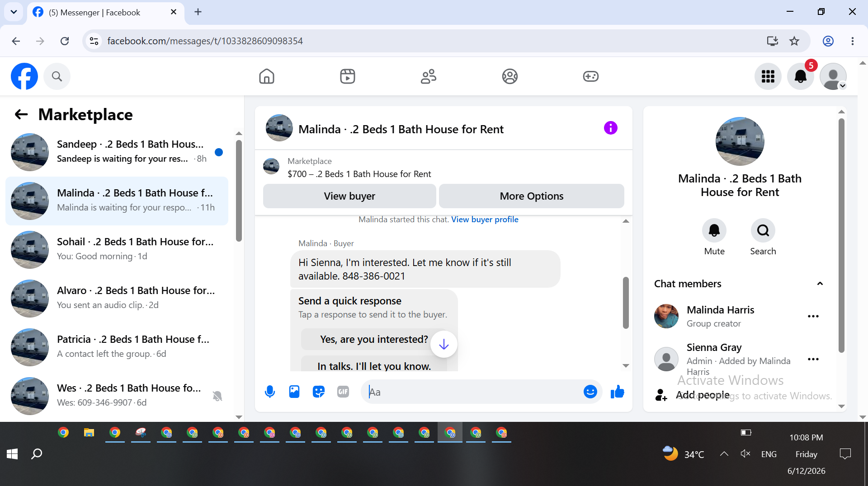This screenshot has width=868, height=486.
Task: Go back from Marketplace chats list
Action: (x=21, y=115)
